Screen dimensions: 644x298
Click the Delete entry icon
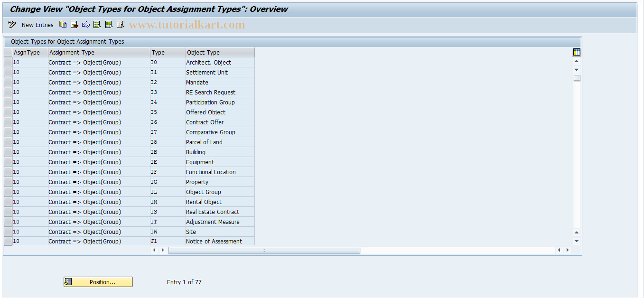75,25
